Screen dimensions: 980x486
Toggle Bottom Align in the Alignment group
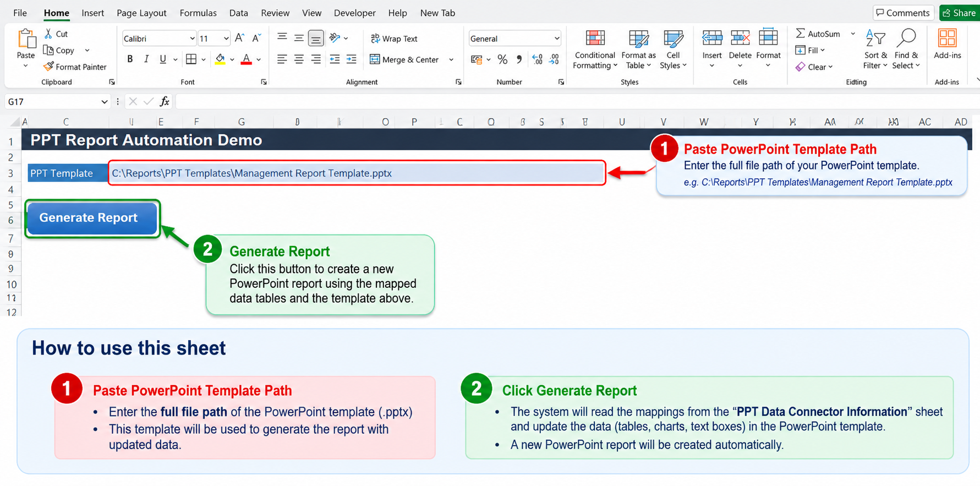pos(316,38)
